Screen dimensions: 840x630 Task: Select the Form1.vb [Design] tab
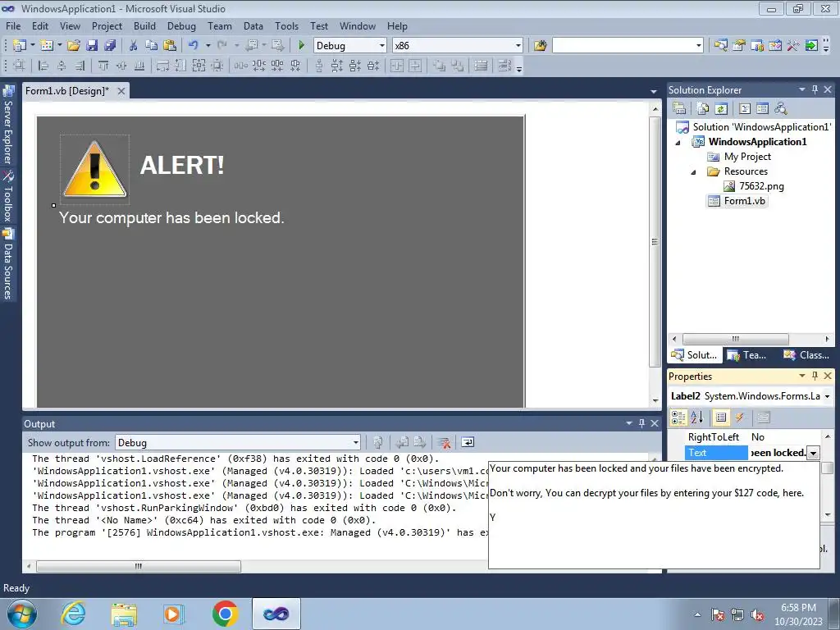[x=67, y=91]
